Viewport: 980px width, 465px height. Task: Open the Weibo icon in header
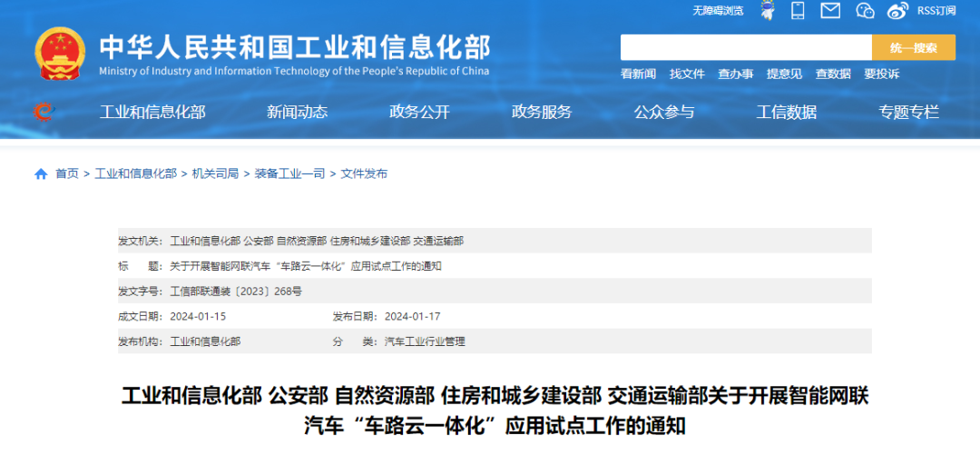coord(897,11)
